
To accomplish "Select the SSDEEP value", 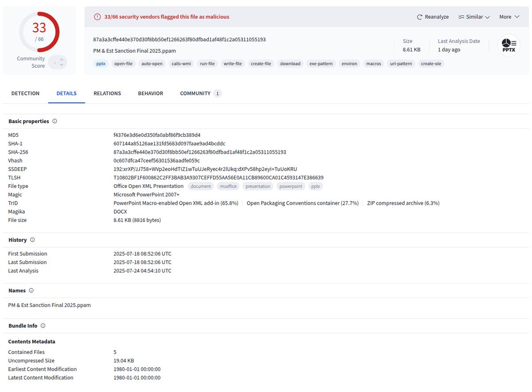I will 205,169.
